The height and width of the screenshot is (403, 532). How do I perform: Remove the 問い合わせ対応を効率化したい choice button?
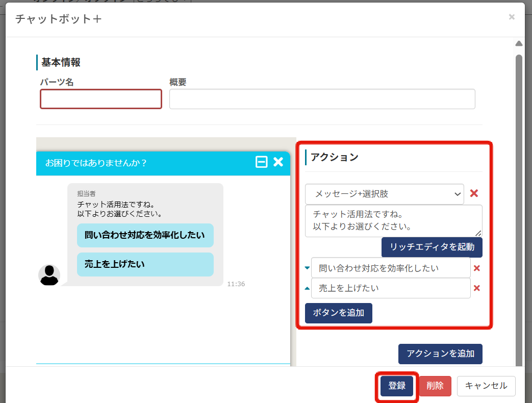pos(477,267)
